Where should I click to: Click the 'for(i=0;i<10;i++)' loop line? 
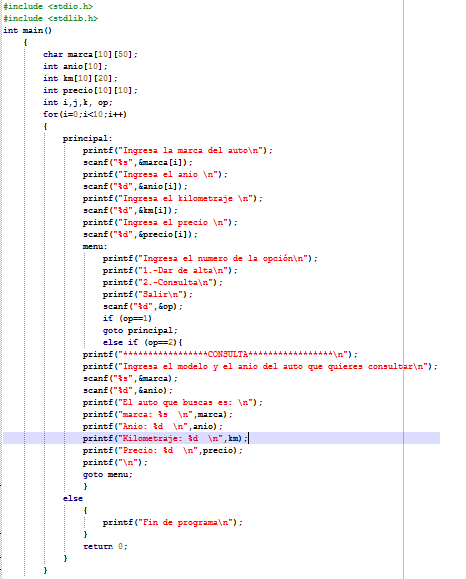pos(85,114)
